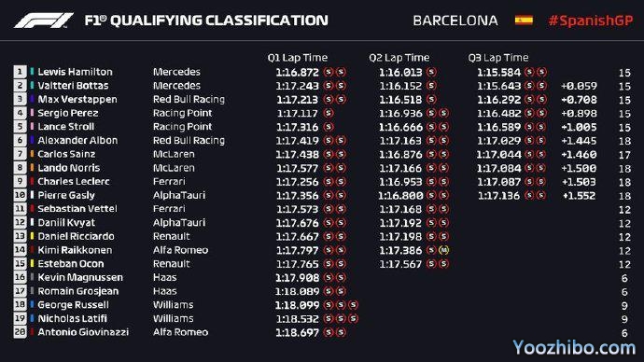Screen dimensions: 644x362
Task: Click the Ferrari team name for Charles Leclerc
Action: 169,181
